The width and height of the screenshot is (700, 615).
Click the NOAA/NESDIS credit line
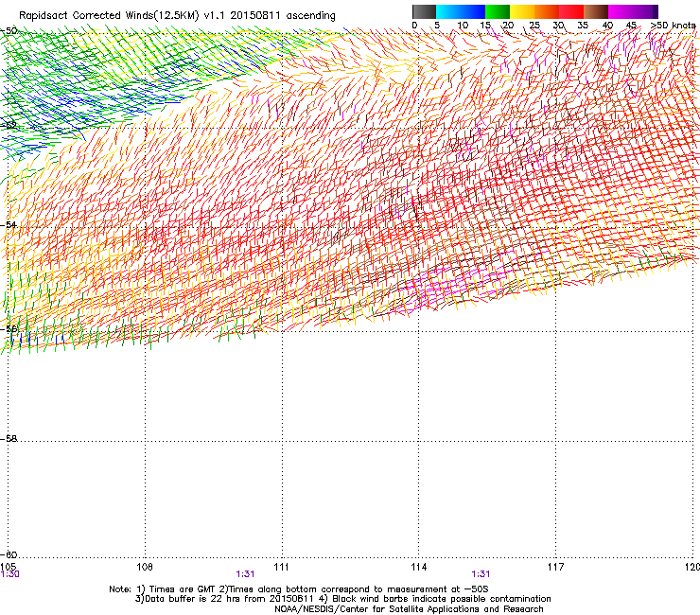pos(409,609)
